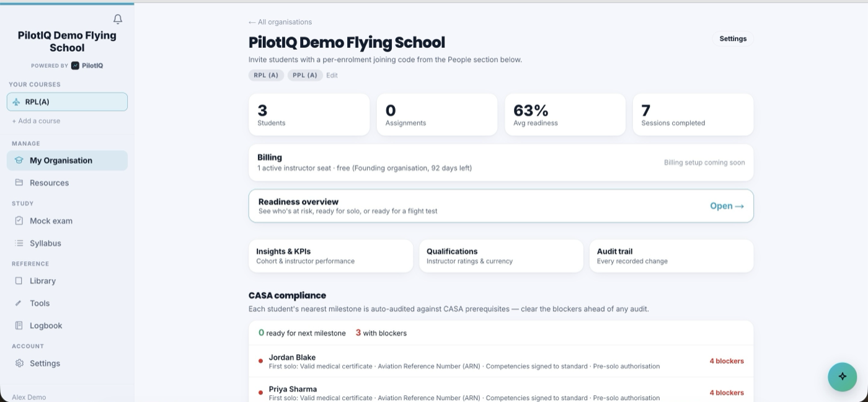
Task: Click the Settings button at top right
Action: tap(733, 38)
